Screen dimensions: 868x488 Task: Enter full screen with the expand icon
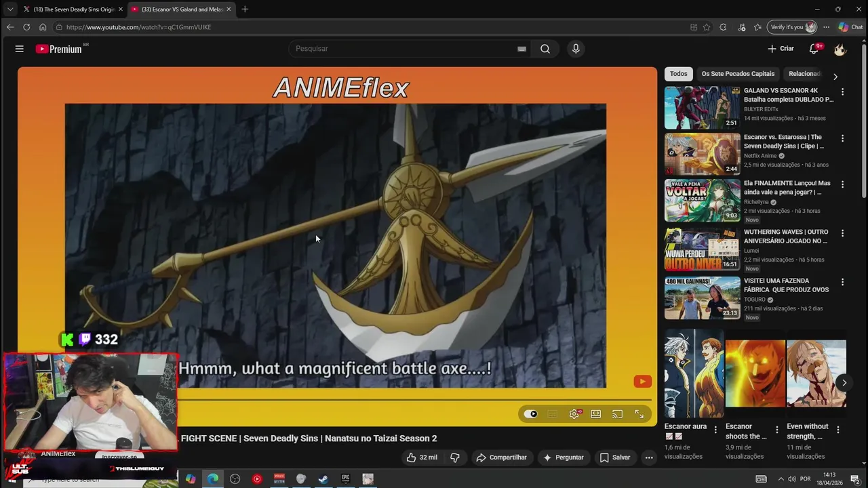(639, 414)
